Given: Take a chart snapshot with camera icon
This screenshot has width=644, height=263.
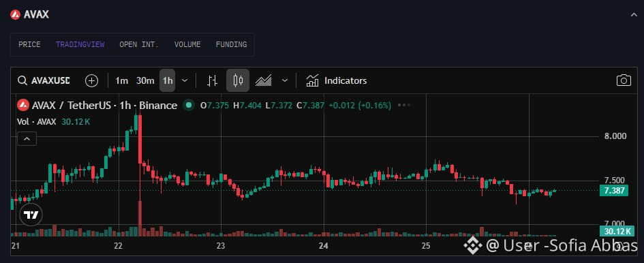Looking at the screenshot, I should [x=624, y=80].
